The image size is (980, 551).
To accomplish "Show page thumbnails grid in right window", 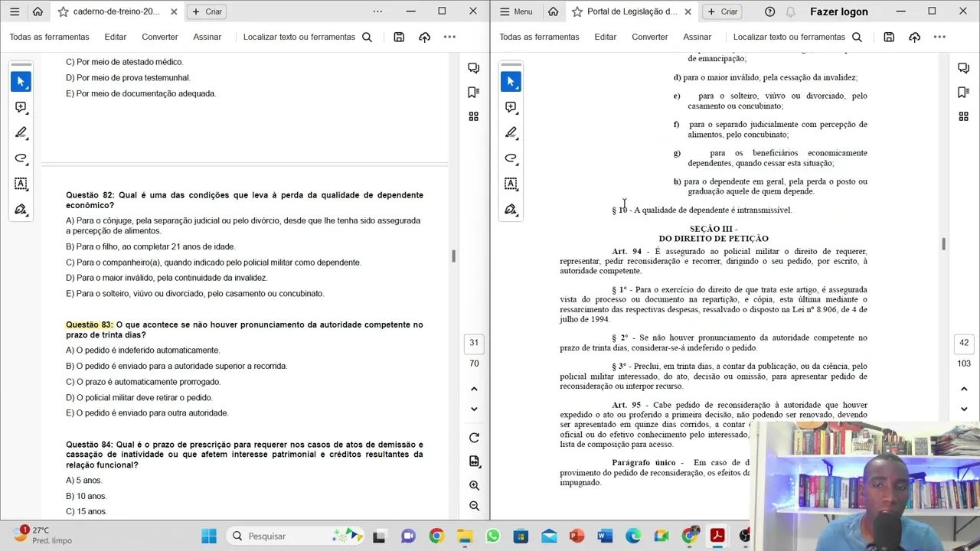I will click(x=964, y=116).
